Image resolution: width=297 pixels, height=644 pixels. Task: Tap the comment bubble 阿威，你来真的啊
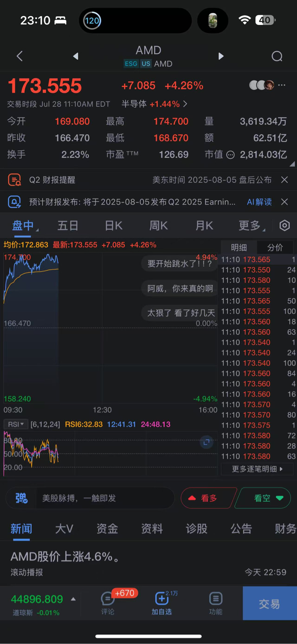coord(180,289)
